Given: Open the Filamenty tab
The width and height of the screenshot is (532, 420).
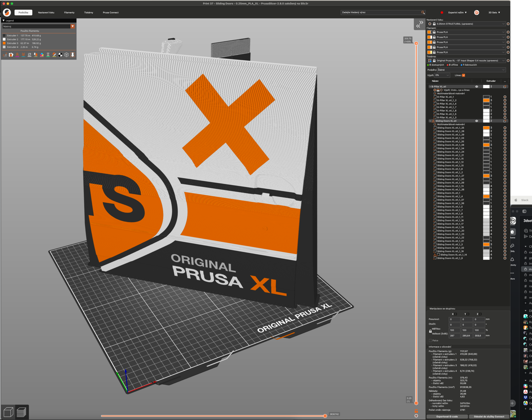Looking at the screenshot, I should [x=69, y=13].
